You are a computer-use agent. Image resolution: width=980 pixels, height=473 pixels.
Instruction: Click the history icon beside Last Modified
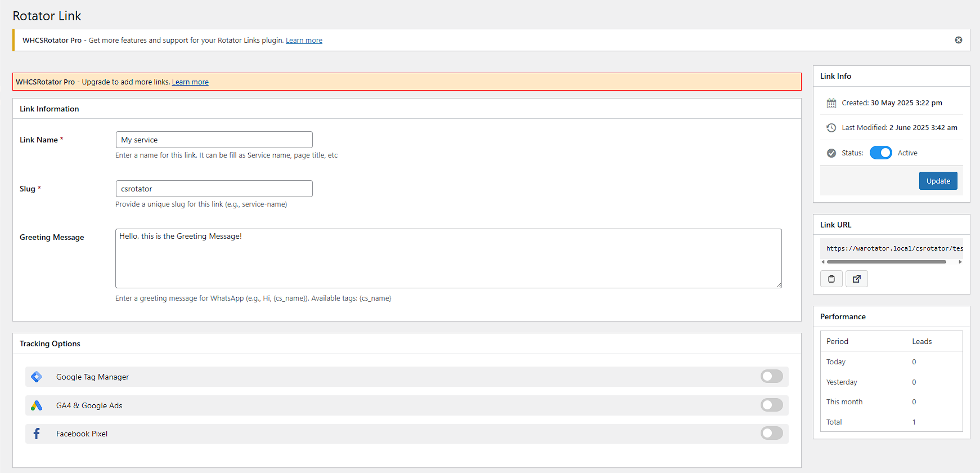(x=831, y=128)
